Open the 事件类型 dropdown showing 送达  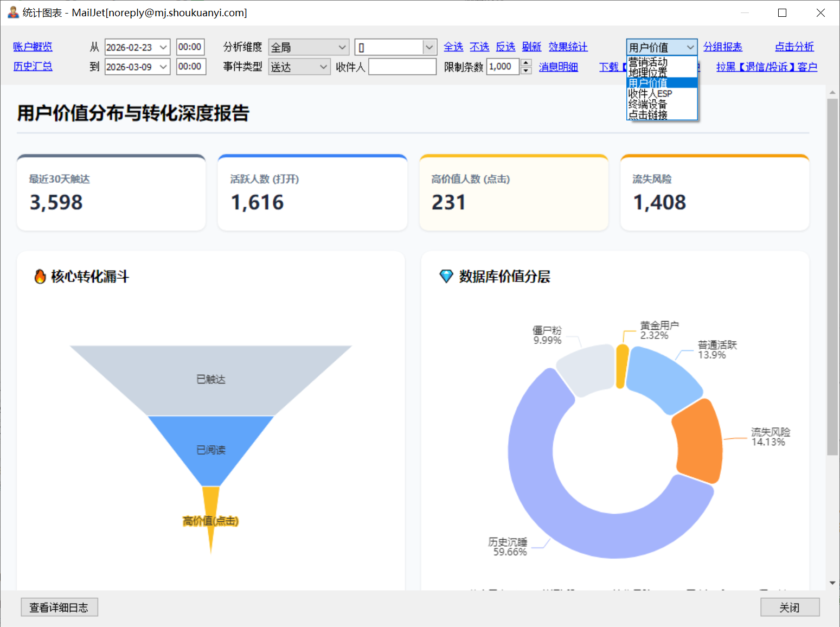(323, 67)
